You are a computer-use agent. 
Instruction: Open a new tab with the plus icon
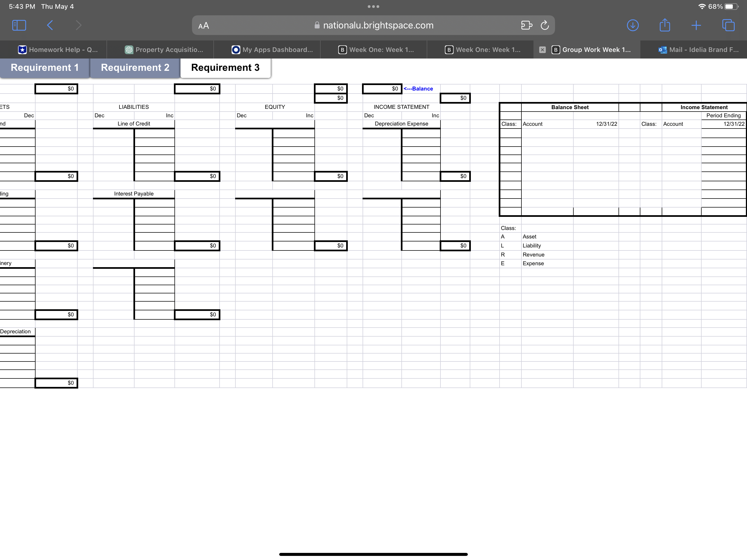tap(696, 25)
